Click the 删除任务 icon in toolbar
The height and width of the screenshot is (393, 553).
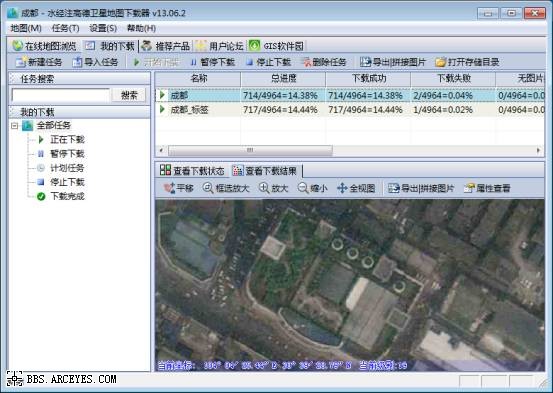[307, 62]
